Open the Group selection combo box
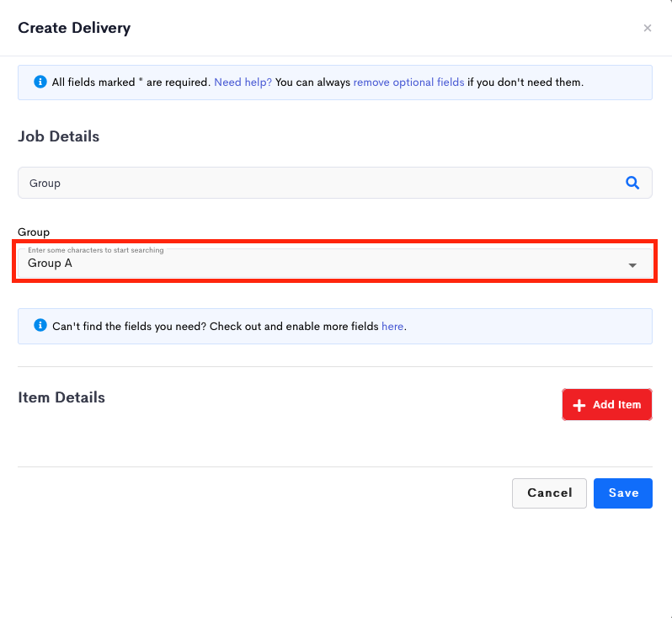The height and width of the screenshot is (618, 672). tap(334, 264)
